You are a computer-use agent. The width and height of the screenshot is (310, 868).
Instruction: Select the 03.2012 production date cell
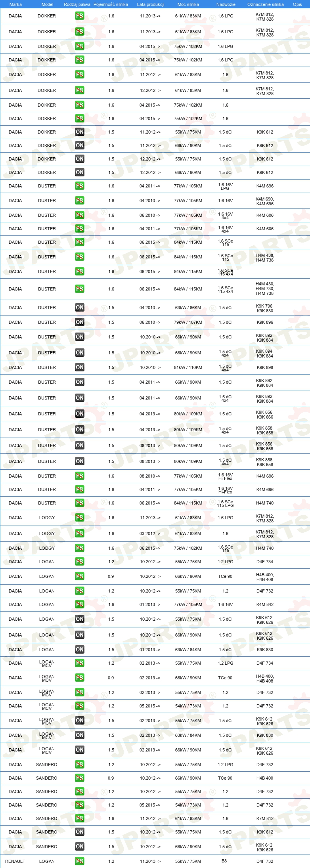(150, 533)
